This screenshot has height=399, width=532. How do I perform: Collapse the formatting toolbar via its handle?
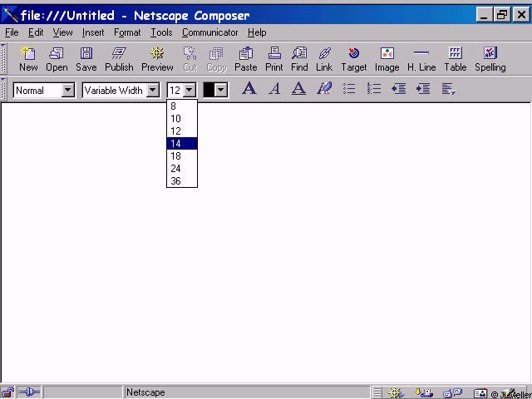point(3,89)
